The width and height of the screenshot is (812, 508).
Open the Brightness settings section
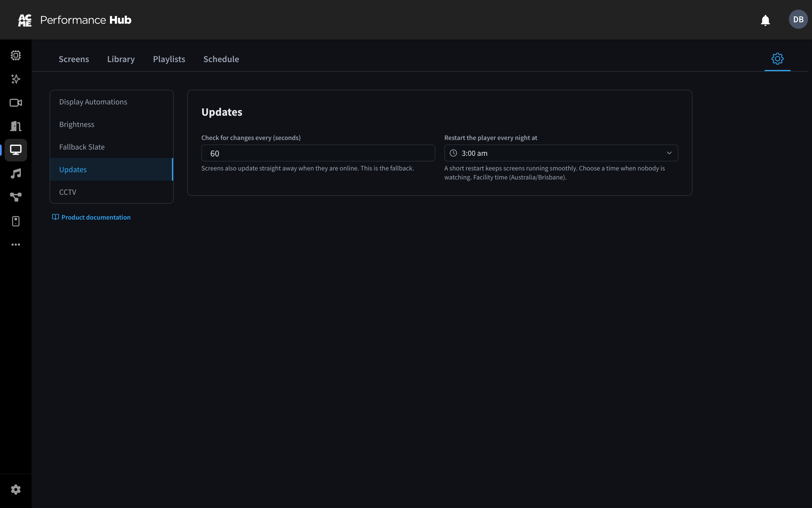click(x=111, y=124)
